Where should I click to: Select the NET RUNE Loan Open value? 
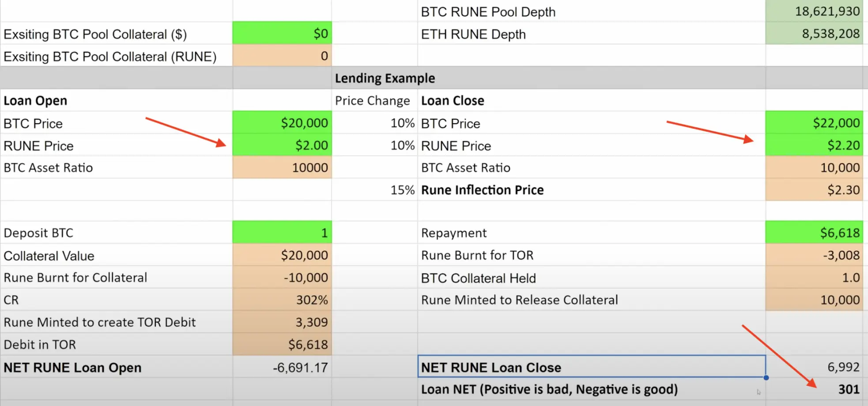282,367
